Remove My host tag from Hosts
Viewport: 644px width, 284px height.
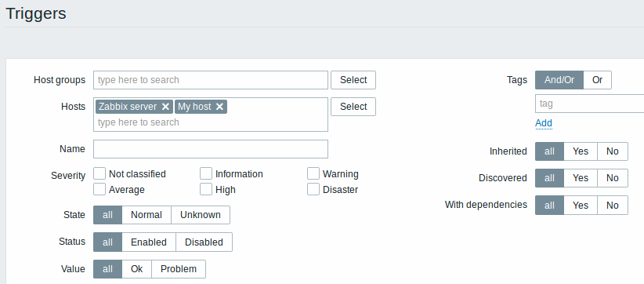[x=219, y=107]
